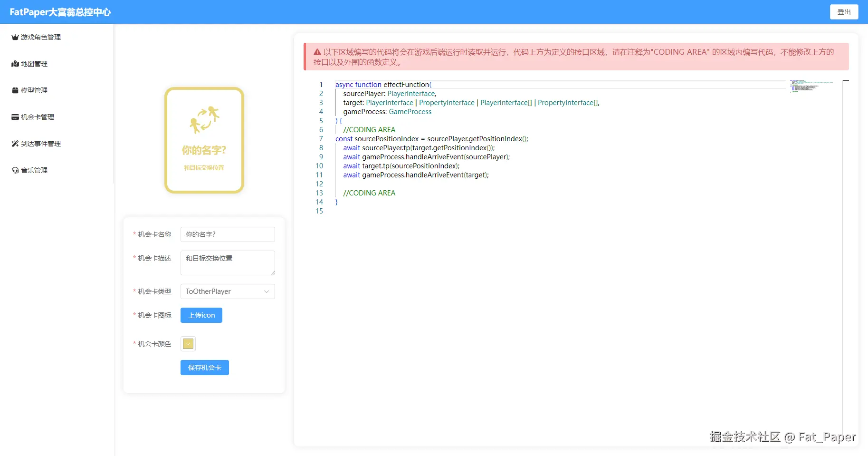Open the 游戏角色管理 menu item
Screen dimensions: 868x456
point(57,37)
